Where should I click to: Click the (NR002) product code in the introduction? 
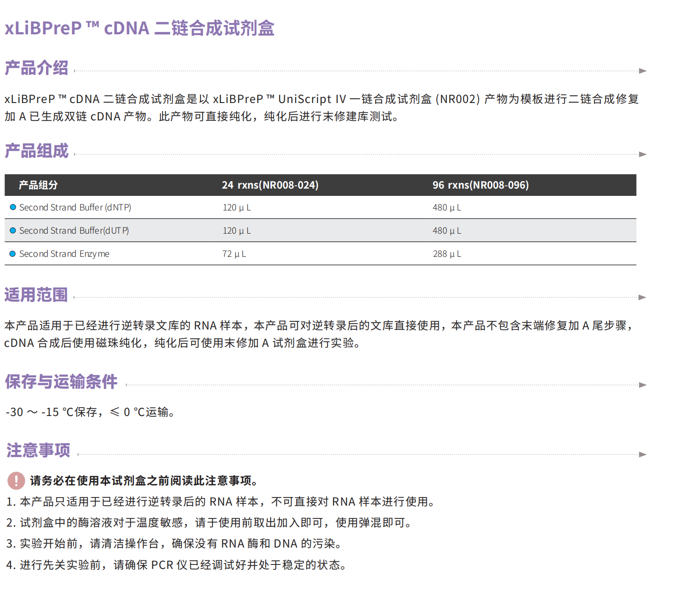pos(458,99)
